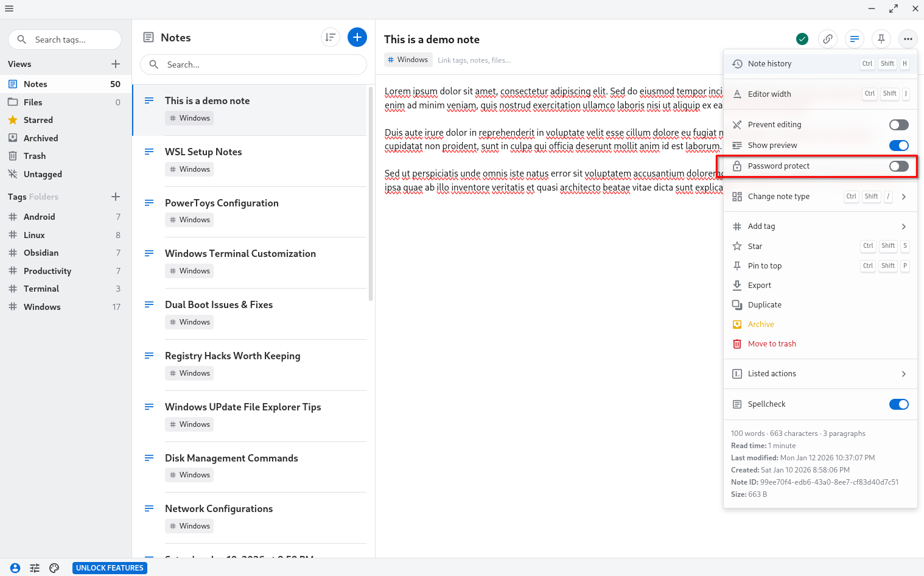Click the Note ID text in menu
This screenshot has width=924, height=576.
click(814, 482)
